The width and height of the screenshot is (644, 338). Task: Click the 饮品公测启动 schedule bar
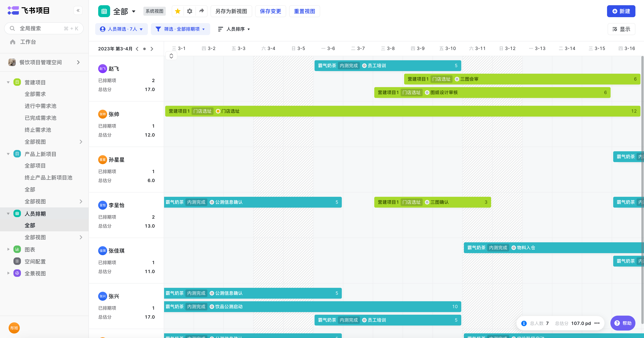click(x=312, y=306)
